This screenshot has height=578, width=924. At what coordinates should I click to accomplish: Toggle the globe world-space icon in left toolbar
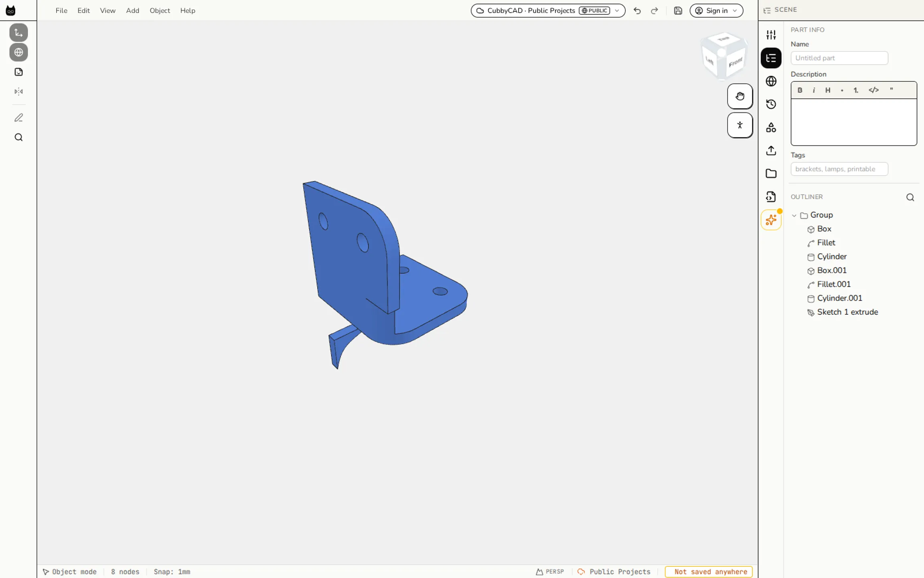[18, 53]
